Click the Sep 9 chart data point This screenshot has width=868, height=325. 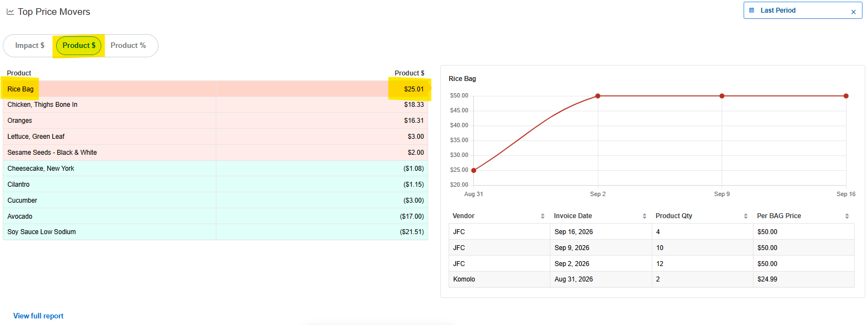pos(722,96)
